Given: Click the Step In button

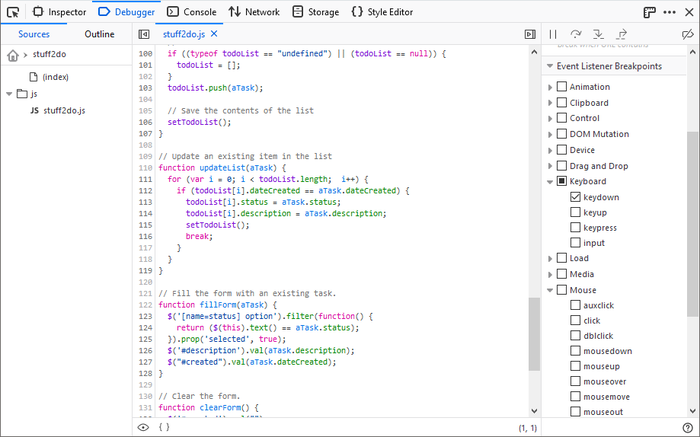Looking at the screenshot, I should [599, 34].
